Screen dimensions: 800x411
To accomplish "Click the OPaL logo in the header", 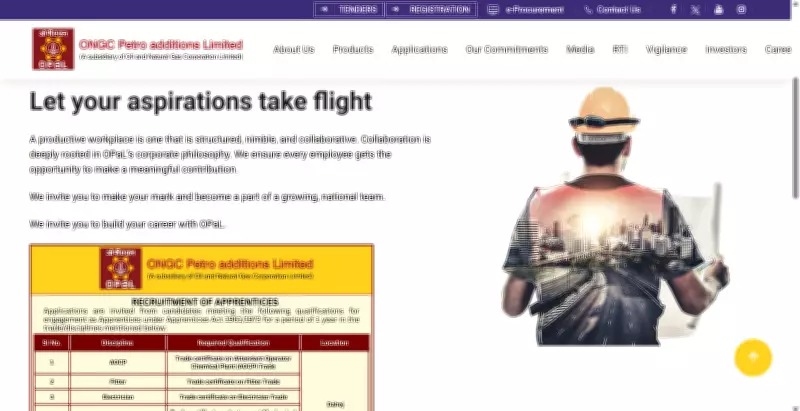I will (x=53, y=49).
